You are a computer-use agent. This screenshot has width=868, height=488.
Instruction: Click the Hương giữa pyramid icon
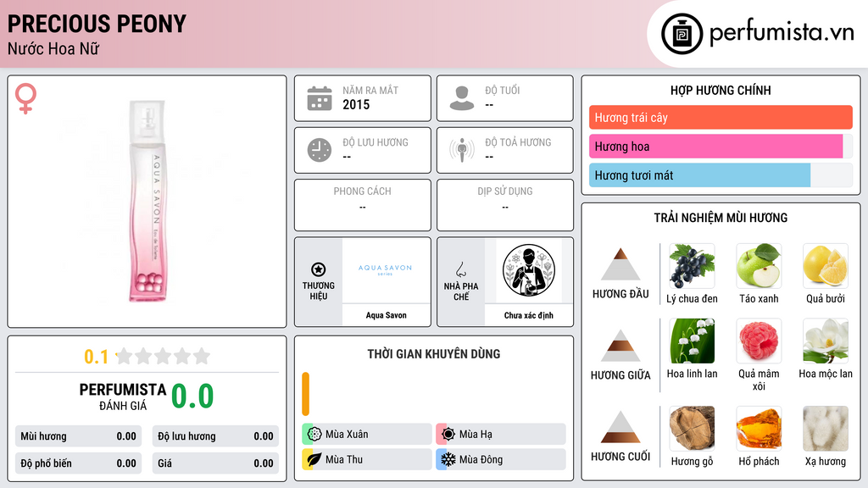620,346
